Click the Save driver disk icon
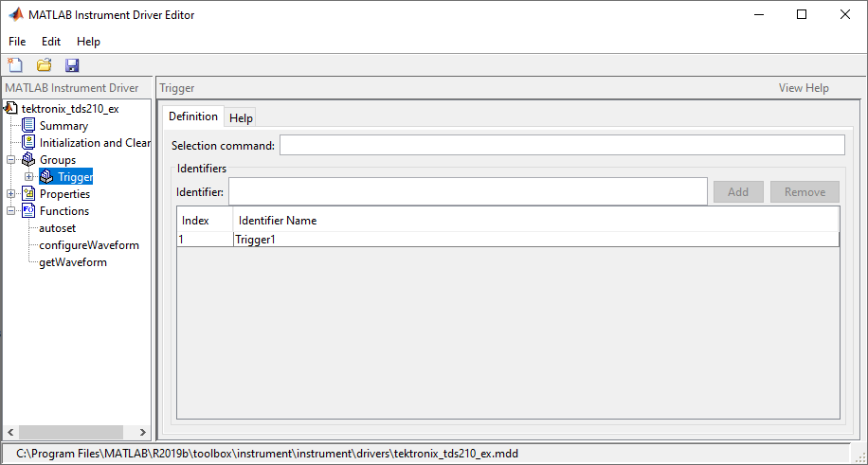 tap(72, 65)
